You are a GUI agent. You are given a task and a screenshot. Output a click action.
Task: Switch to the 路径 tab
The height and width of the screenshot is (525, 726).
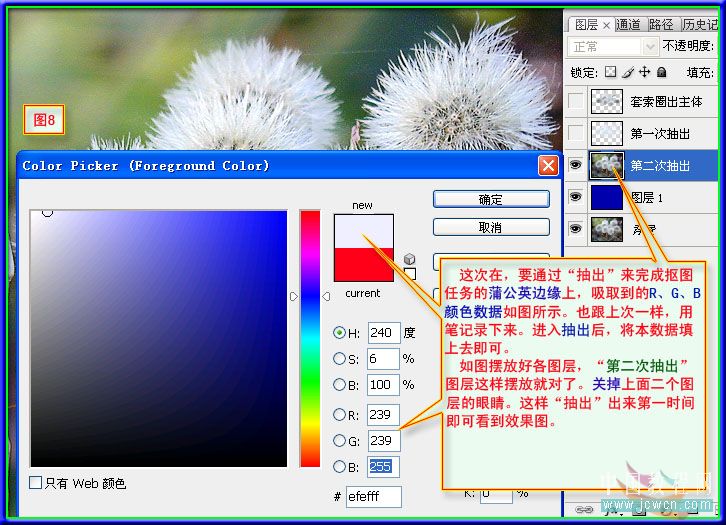[x=661, y=24]
